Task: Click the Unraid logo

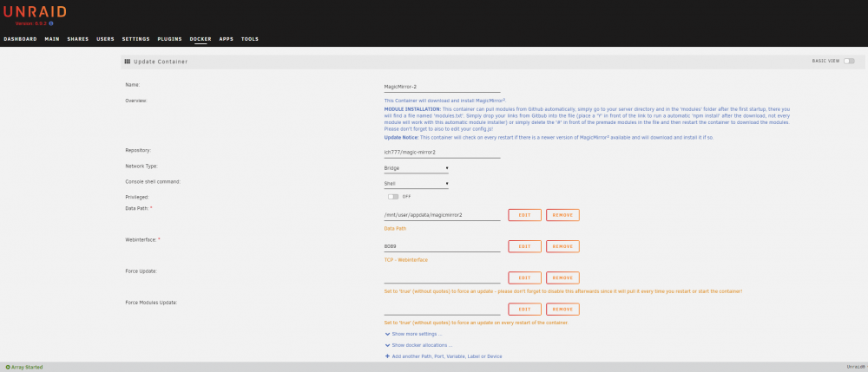Action: click(35, 11)
